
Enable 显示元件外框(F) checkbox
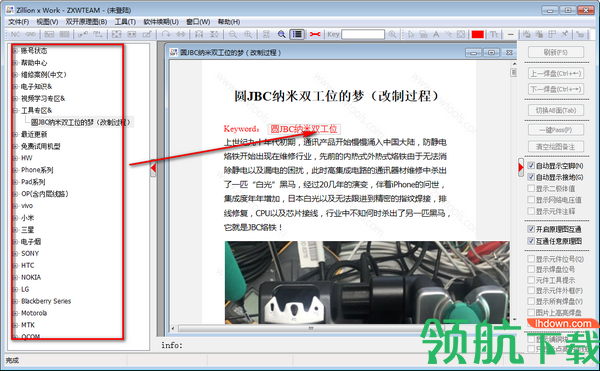[531, 291]
